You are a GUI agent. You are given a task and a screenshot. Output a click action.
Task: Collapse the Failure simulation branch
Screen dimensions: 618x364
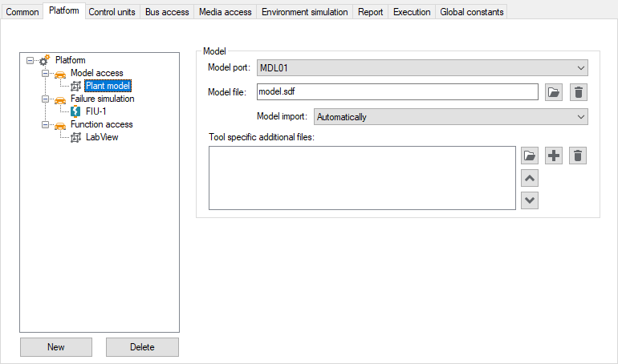(x=45, y=99)
